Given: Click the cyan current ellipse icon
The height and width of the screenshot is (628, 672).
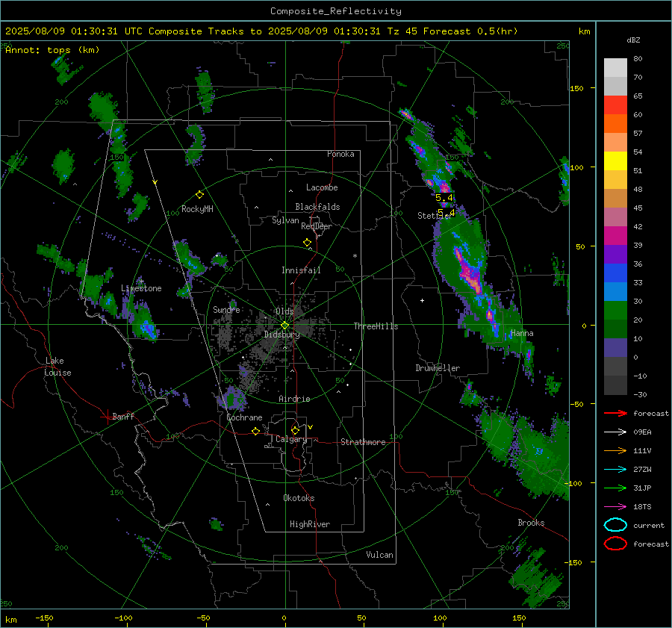Looking at the screenshot, I should pyautogui.click(x=615, y=525).
